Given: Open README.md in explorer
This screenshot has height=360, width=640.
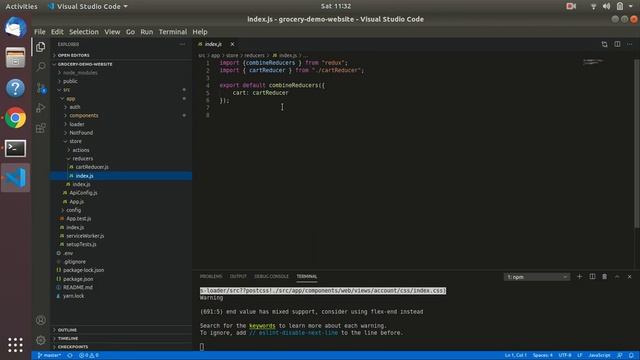Looking at the screenshot, I should click(x=78, y=287).
